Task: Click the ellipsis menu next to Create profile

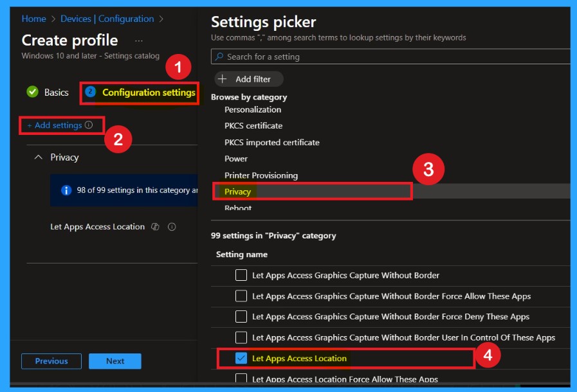Action: coord(139,40)
